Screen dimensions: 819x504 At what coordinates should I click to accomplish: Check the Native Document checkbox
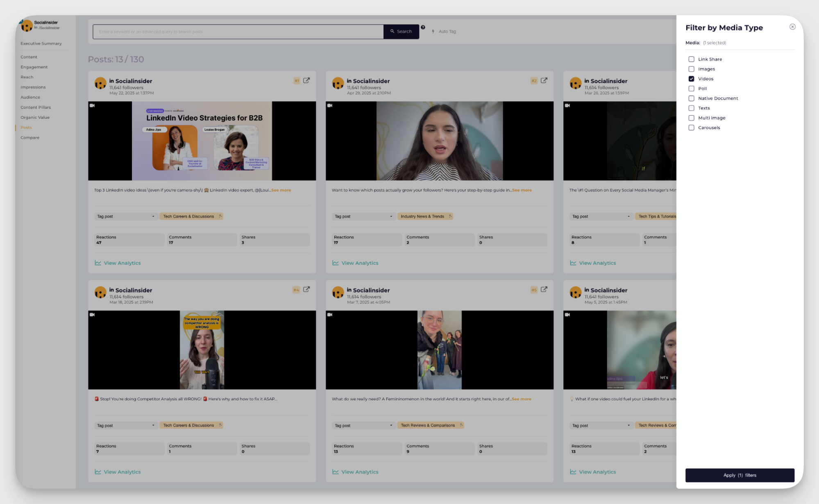(x=691, y=98)
